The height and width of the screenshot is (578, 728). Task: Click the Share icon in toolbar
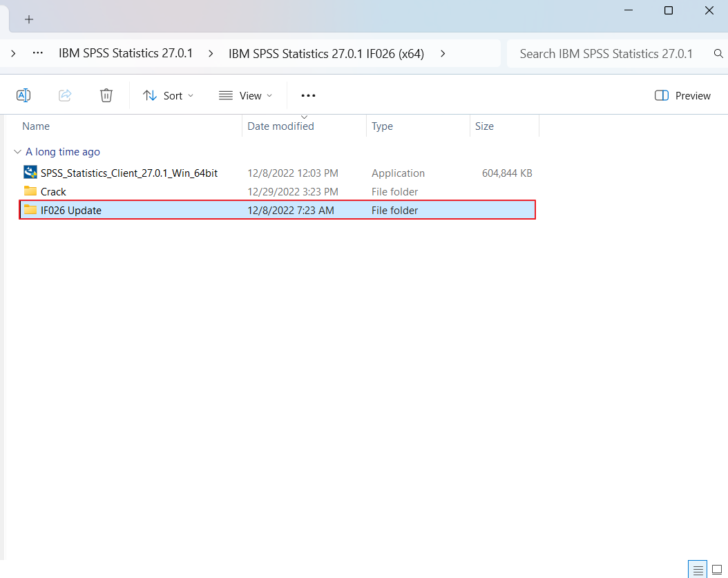coord(65,96)
